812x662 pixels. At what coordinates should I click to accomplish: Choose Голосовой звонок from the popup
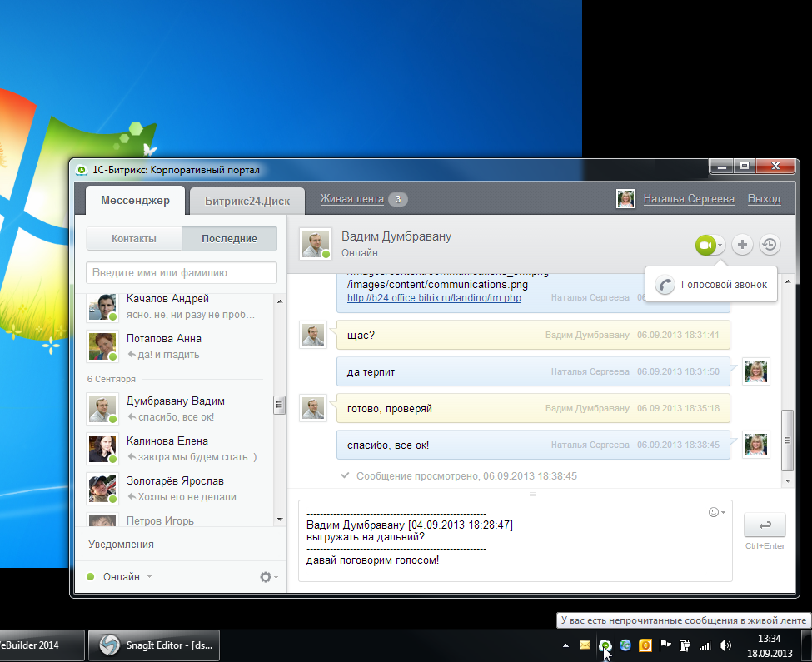pos(711,285)
